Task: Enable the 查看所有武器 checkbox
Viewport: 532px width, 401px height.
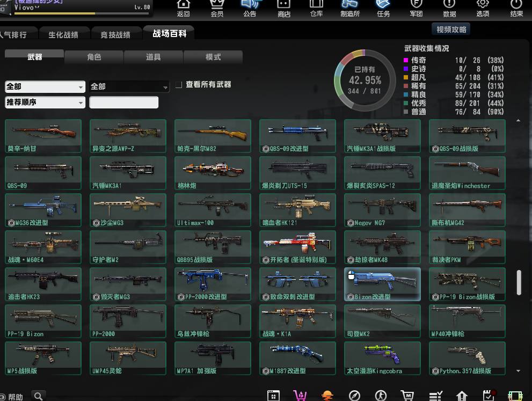Action: 179,85
